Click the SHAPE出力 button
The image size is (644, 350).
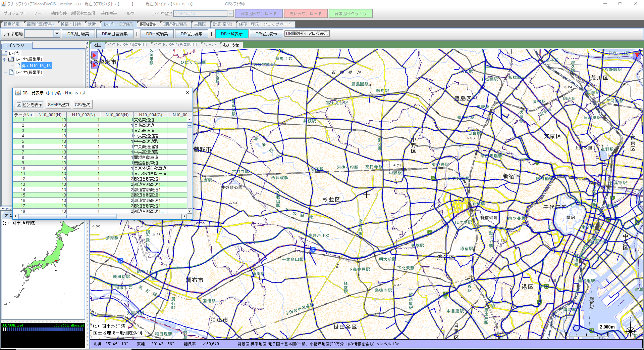(58, 105)
